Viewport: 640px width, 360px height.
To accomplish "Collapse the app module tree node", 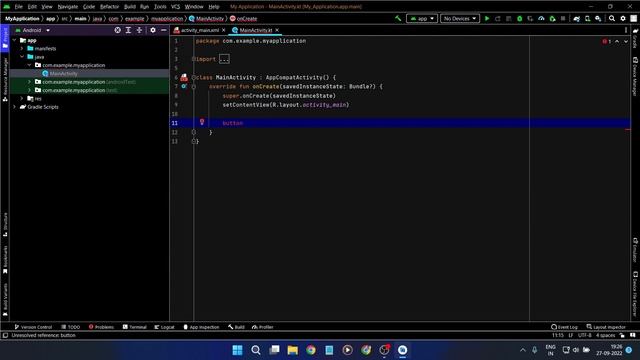I will tap(15, 40).
